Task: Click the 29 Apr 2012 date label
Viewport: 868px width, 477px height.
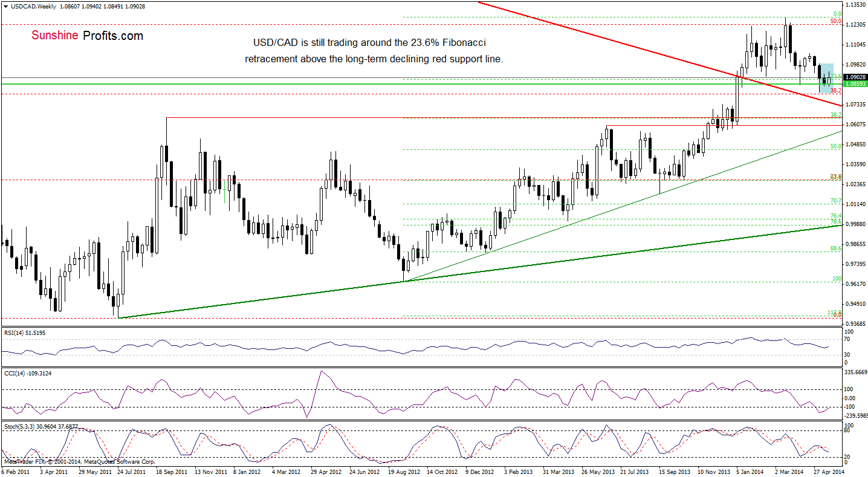Action: click(x=326, y=471)
